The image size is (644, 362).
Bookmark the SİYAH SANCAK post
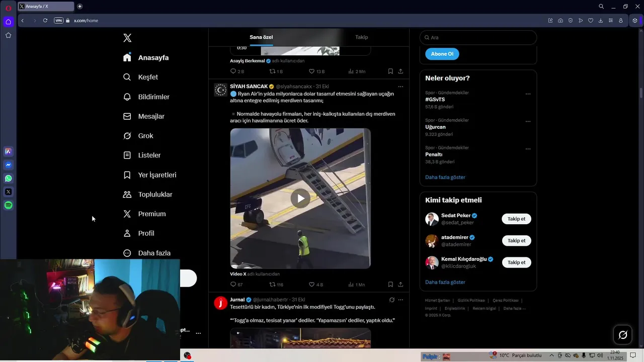click(x=390, y=285)
